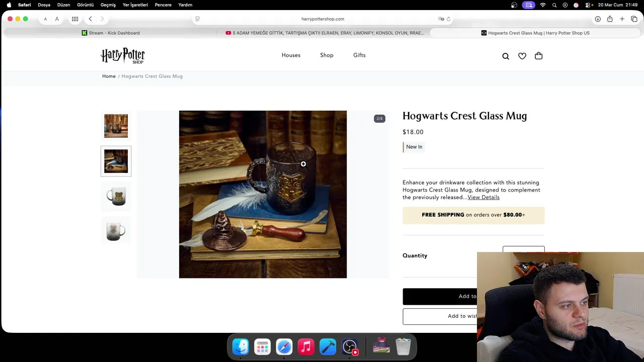Open the Düzen menu
The image size is (644, 362).
tap(63, 5)
